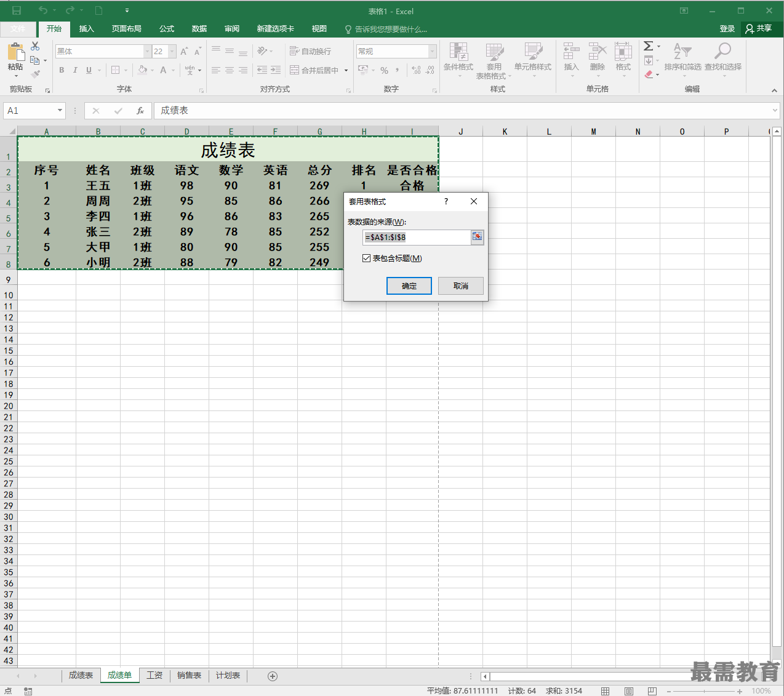Open Format as Table (套用表格格式)
Screen dimensions: 784x696
[x=494, y=61]
